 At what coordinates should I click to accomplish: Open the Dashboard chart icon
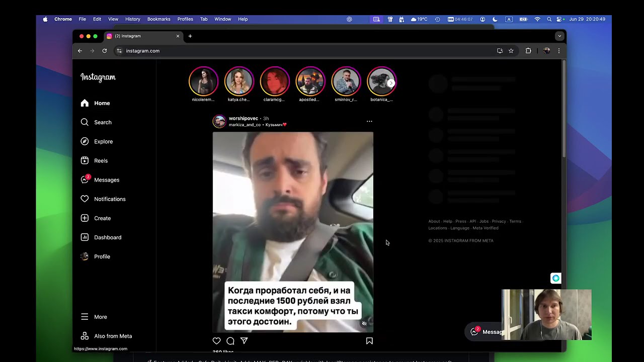coord(85,237)
